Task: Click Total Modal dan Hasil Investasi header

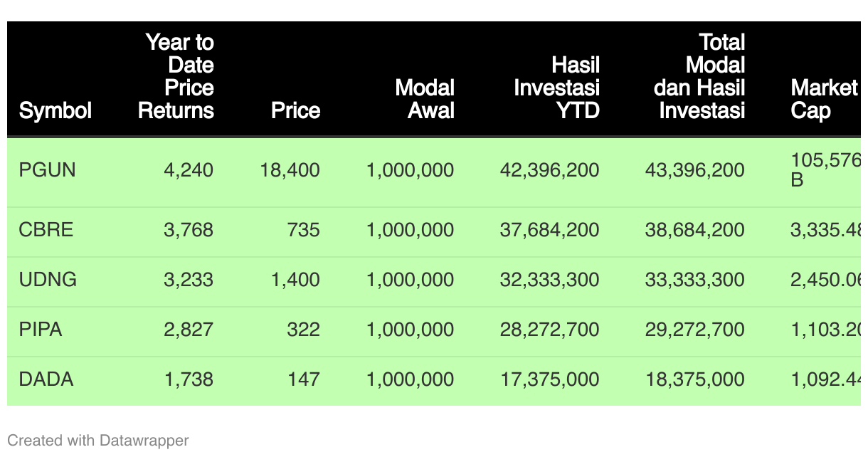Action: 700,76
